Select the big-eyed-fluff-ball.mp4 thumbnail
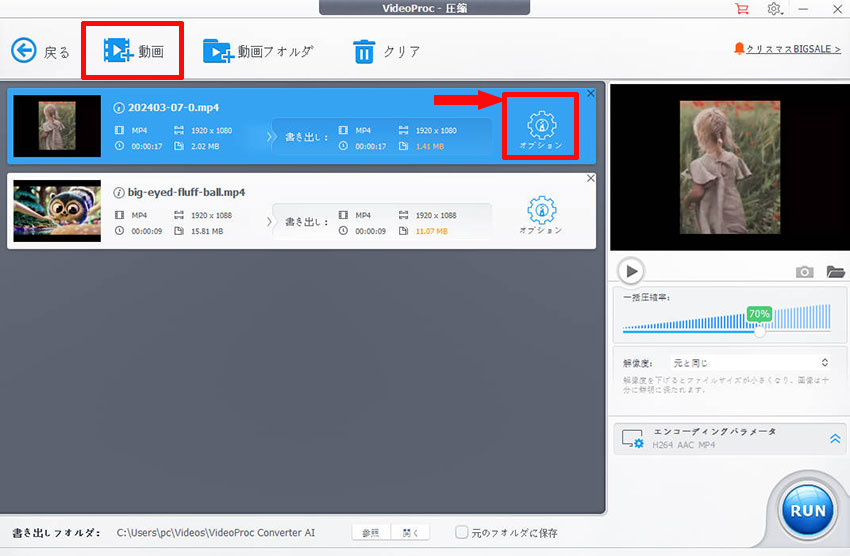The image size is (850, 556). point(57,211)
